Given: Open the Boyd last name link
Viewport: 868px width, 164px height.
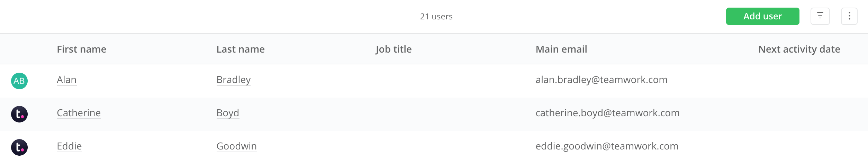Looking at the screenshot, I should tap(228, 113).
